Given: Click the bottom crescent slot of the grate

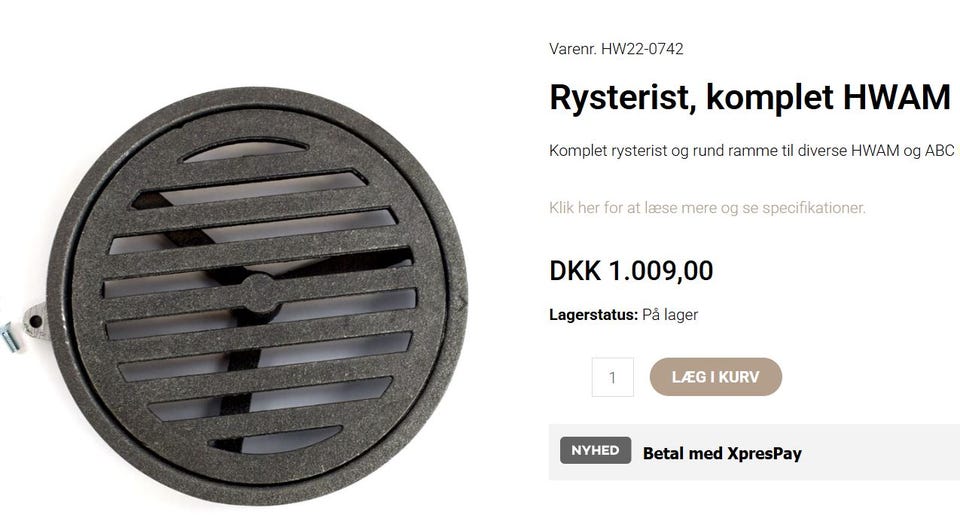Looking at the screenshot, I should click(x=276, y=440).
